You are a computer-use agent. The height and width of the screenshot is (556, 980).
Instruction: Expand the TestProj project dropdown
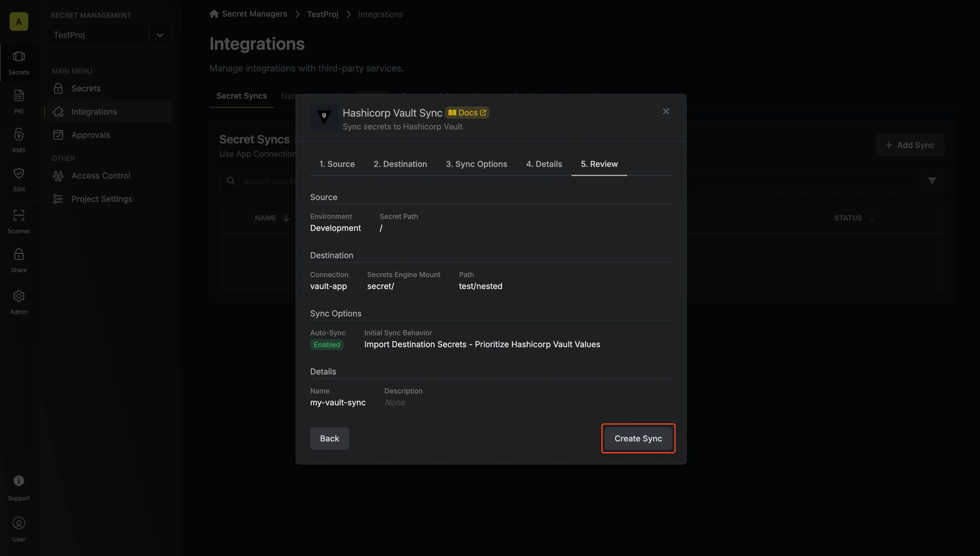[x=160, y=35]
